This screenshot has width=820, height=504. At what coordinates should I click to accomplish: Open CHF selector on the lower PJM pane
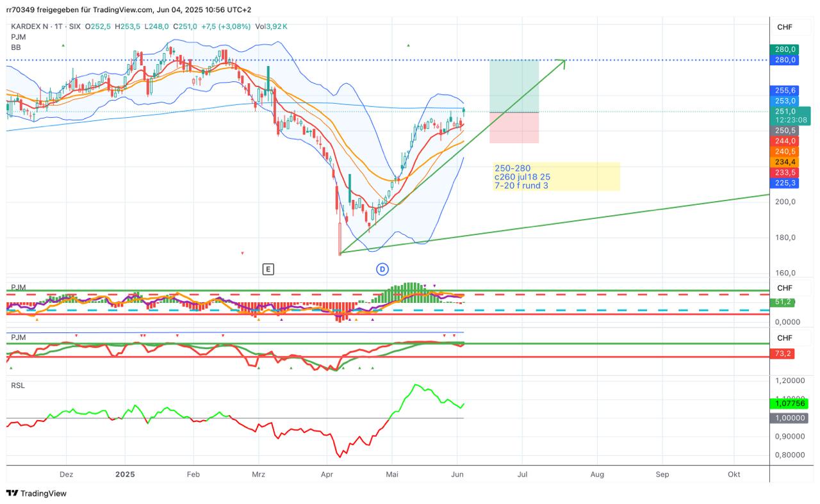pos(785,337)
